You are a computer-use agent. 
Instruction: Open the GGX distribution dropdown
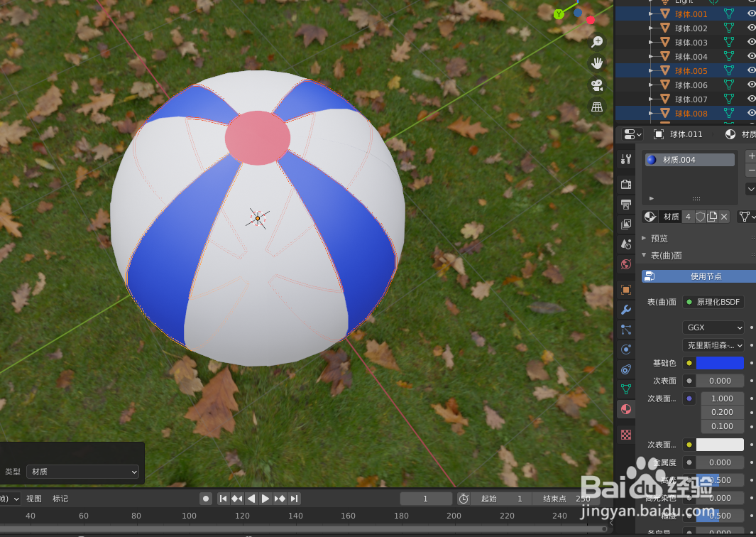(x=713, y=327)
